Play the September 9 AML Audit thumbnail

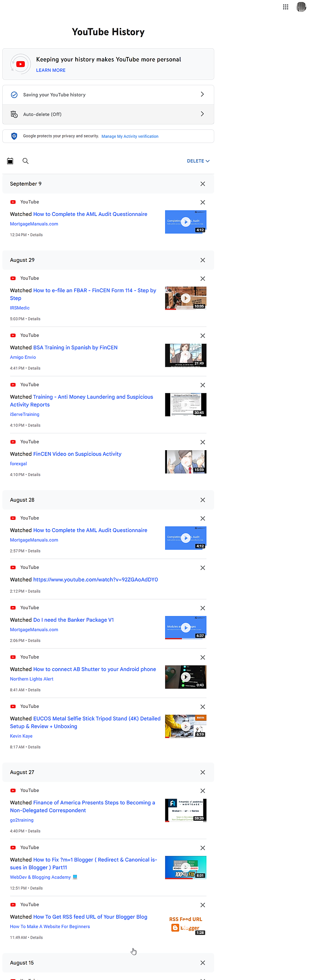click(x=185, y=222)
